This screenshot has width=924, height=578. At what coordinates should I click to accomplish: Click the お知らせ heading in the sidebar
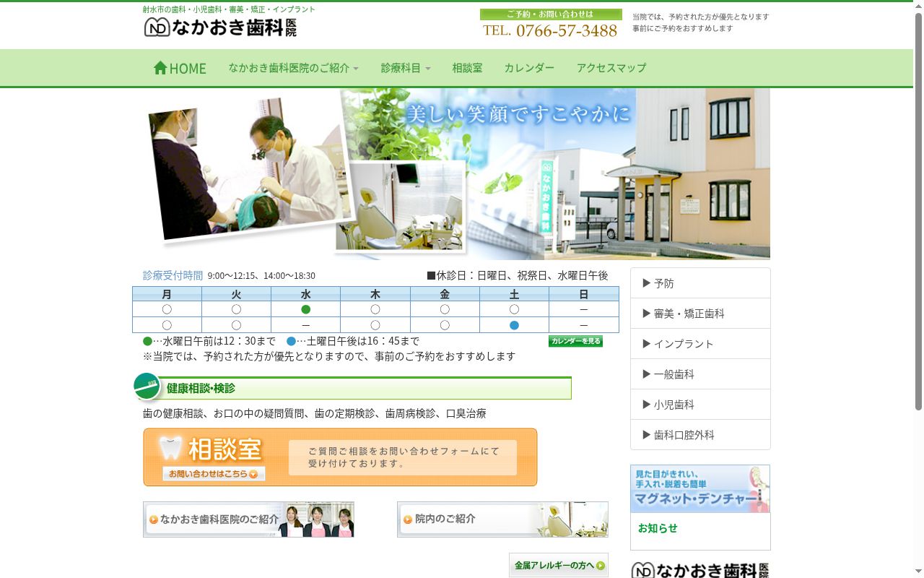(658, 528)
